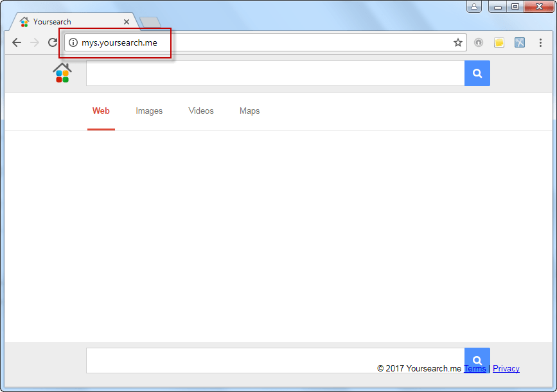Close the Yoursearch tab
Screen dimensions: 557x392
coord(127,22)
